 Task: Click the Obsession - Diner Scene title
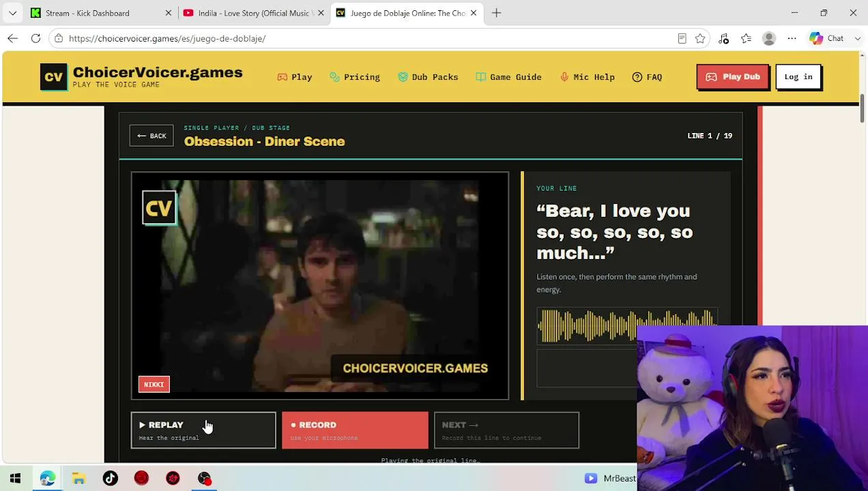[x=264, y=142]
